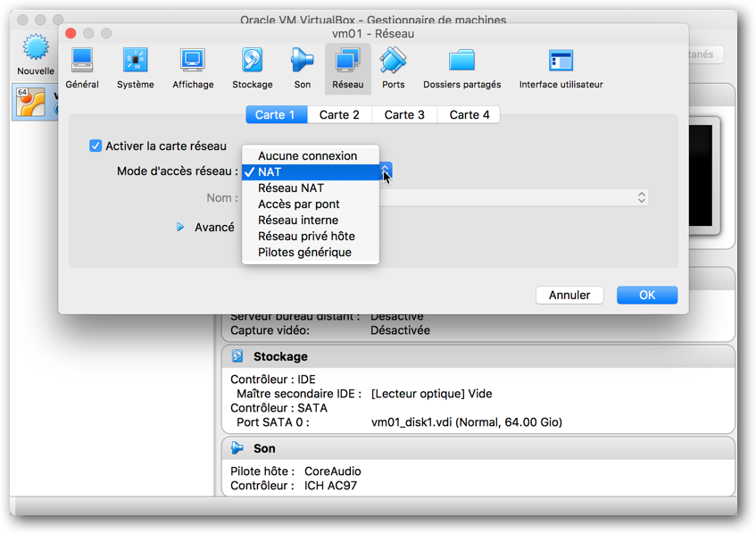Switch to the Carte 1 tab
Screen dimensions: 756x534
(277, 115)
